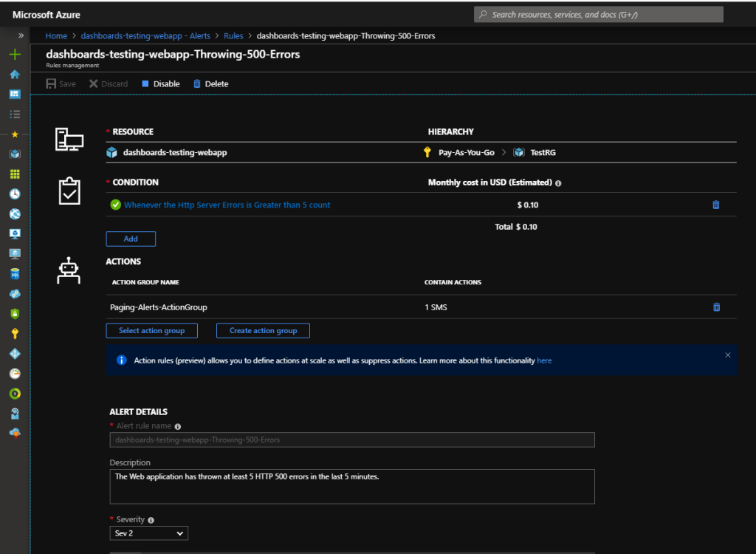Open Dashboard icon in left sidebar

point(15,95)
